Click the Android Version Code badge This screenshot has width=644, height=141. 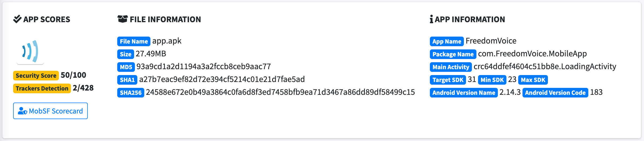tap(555, 93)
